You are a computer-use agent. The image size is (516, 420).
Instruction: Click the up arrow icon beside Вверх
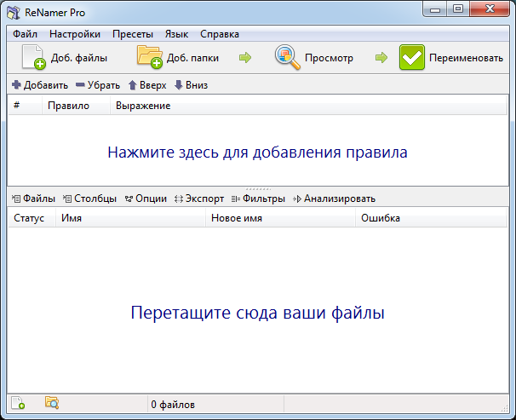click(133, 85)
